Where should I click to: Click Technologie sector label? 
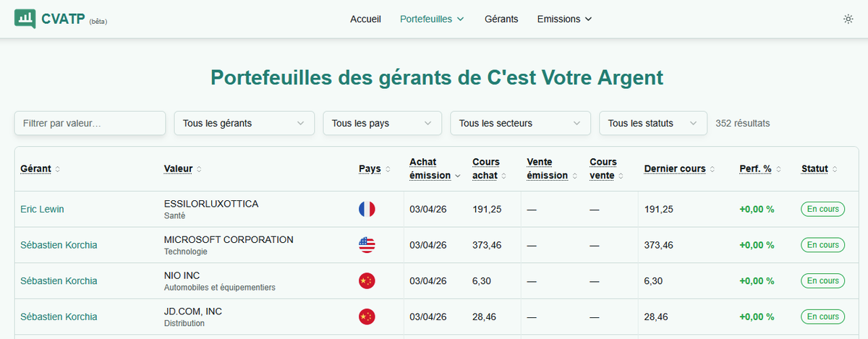point(186,252)
